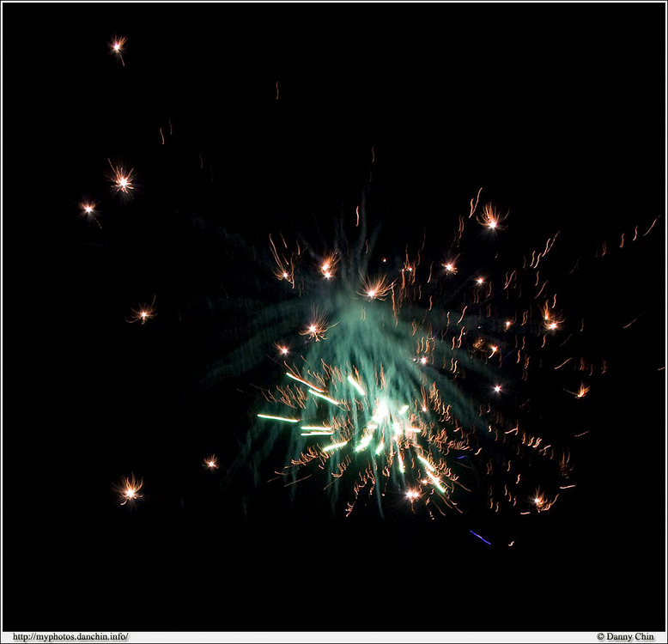Select the small blue streak near bottom
Screen dimensions: 668x644
pyautogui.click(x=480, y=538)
